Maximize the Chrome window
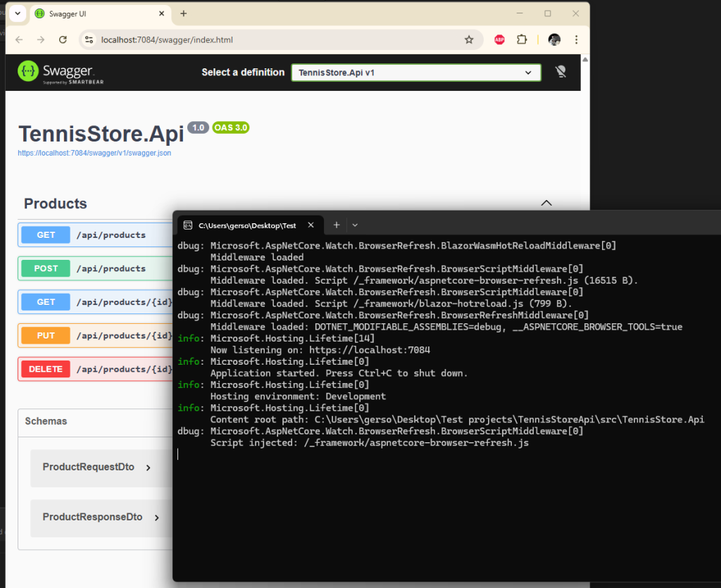721x588 pixels. 548,13
